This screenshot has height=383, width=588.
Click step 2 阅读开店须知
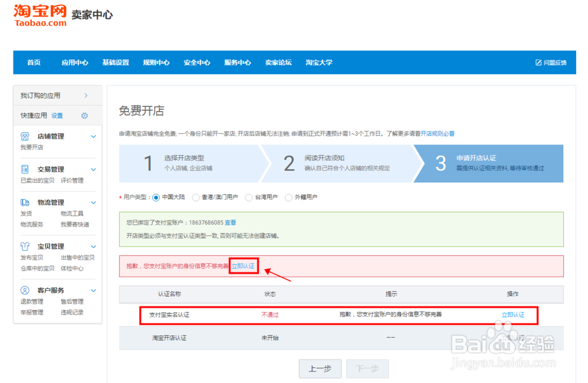pos(341,163)
